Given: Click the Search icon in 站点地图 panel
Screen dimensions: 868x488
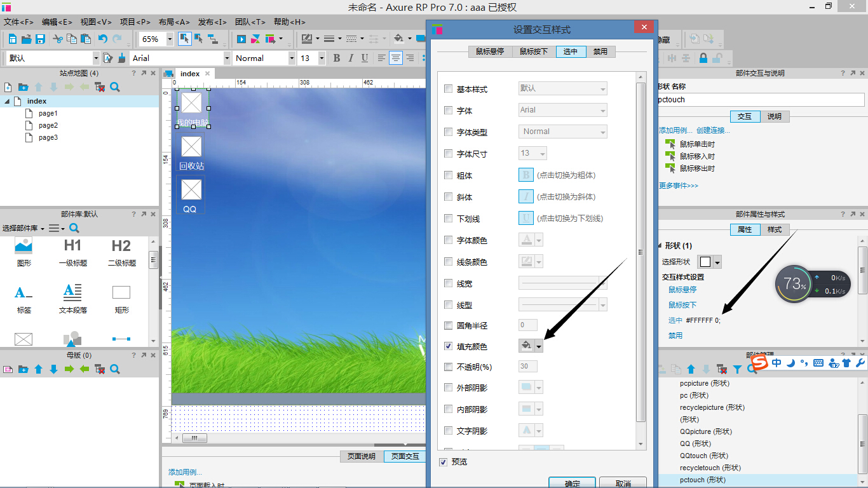Looking at the screenshot, I should [x=114, y=87].
